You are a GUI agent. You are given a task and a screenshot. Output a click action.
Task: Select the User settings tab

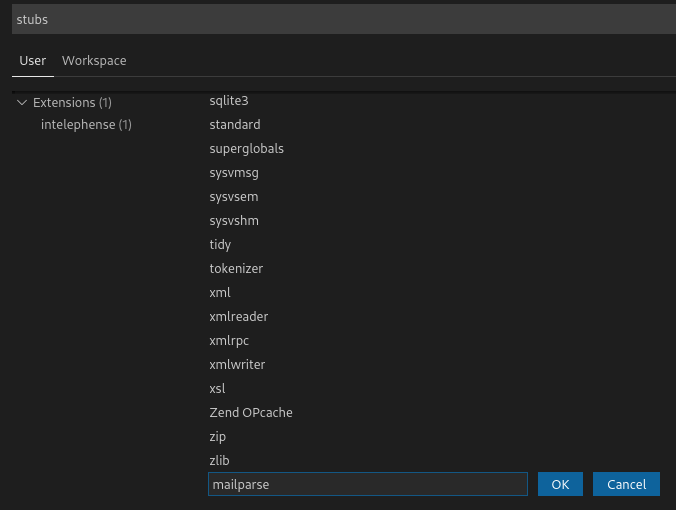click(33, 61)
